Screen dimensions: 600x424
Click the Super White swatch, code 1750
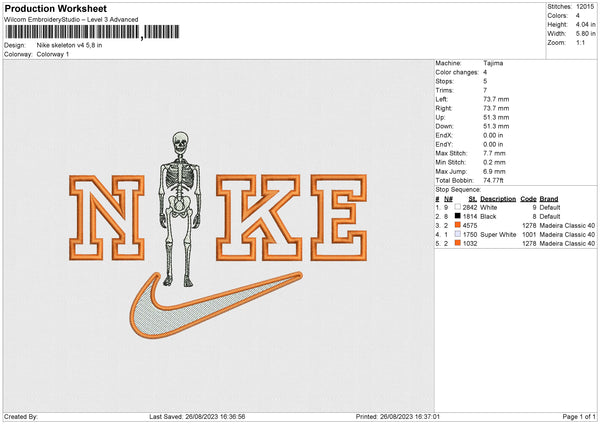458,234
